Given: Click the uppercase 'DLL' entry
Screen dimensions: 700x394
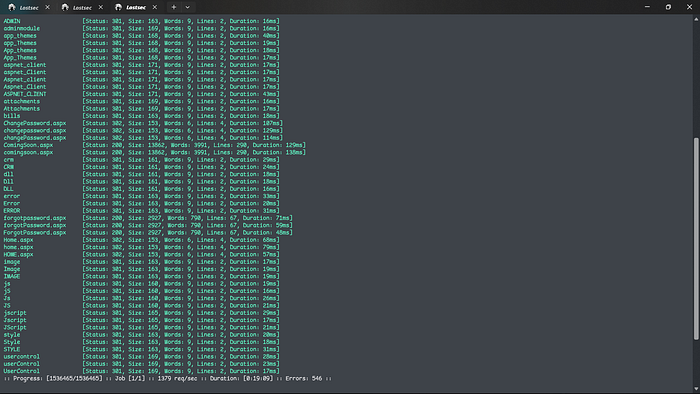Looking at the screenshot, I should pos(8,189).
